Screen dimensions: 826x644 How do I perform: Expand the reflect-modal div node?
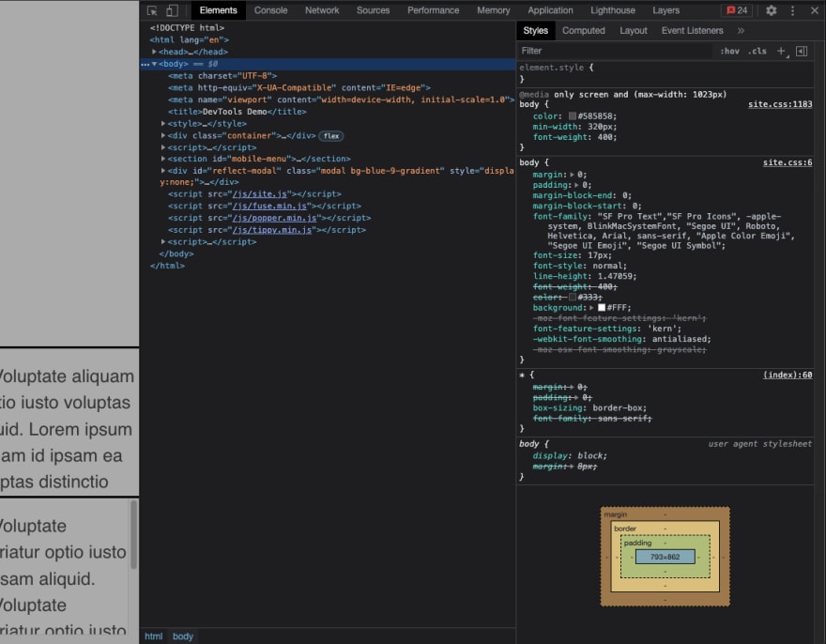[x=163, y=171]
